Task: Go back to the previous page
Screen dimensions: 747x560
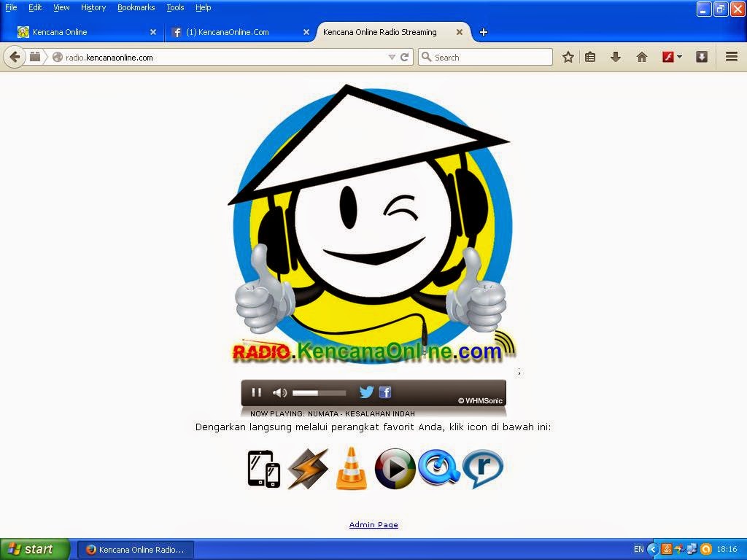Action: click(x=15, y=57)
